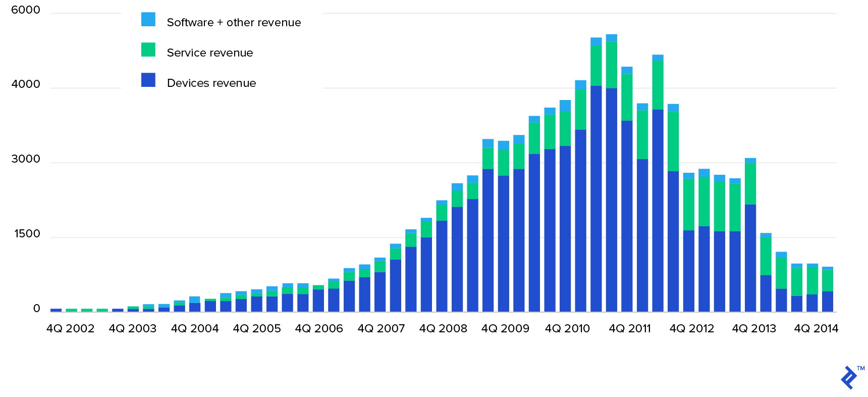The image size is (868, 397).
Task: Click the 4Q 2014 axis label
Action: point(816,328)
